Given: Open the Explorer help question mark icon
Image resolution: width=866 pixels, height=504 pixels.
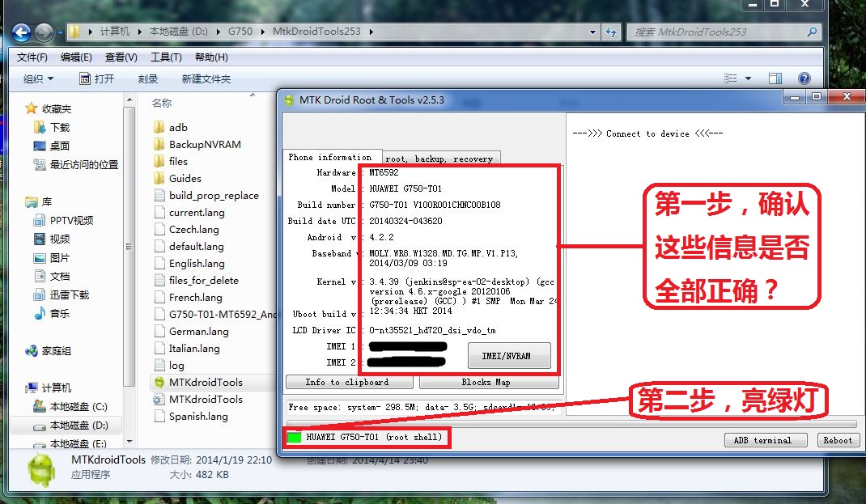Looking at the screenshot, I should coord(804,78).
